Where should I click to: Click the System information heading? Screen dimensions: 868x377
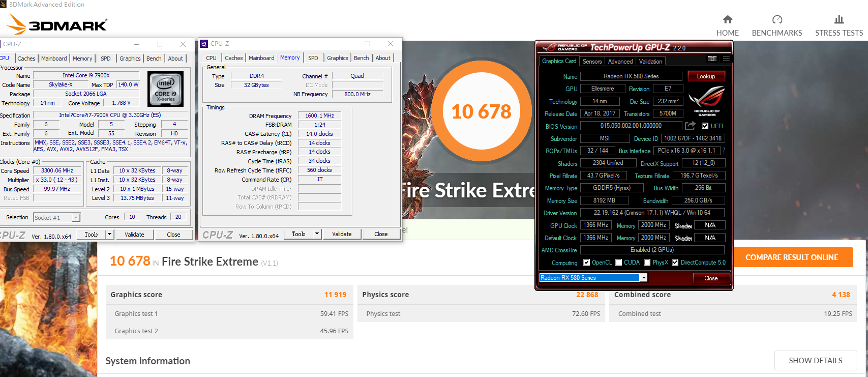click(148, 361)
